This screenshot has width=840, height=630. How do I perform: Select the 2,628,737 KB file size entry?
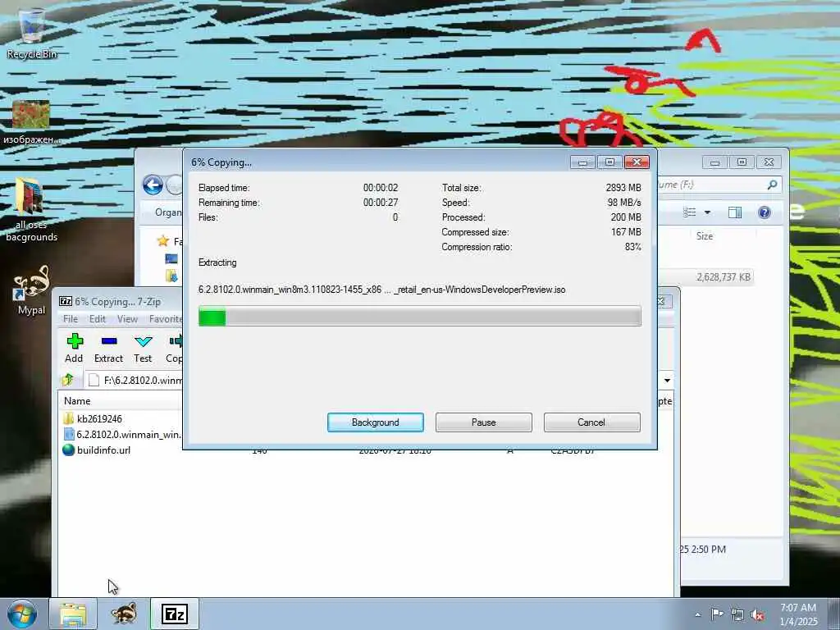click(723, 277)
